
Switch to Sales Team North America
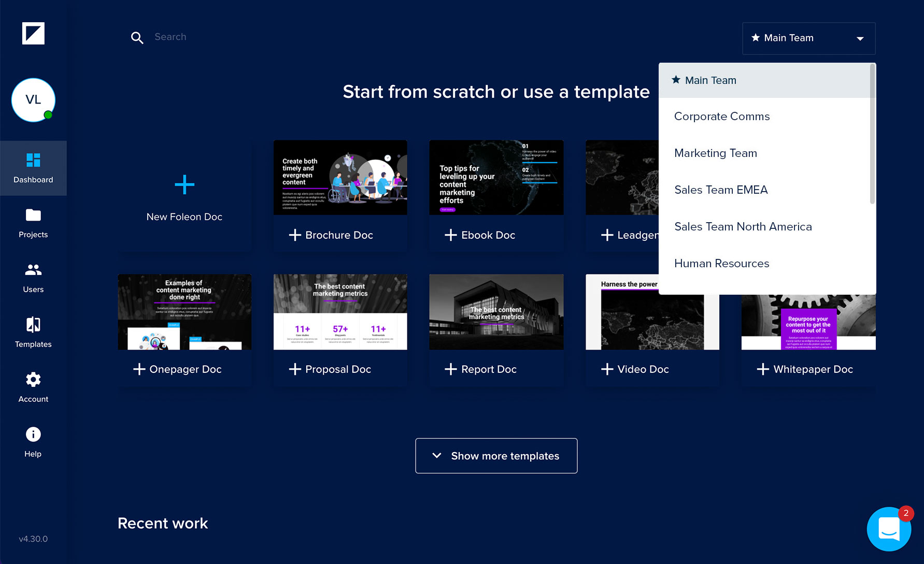click(743, 227)
